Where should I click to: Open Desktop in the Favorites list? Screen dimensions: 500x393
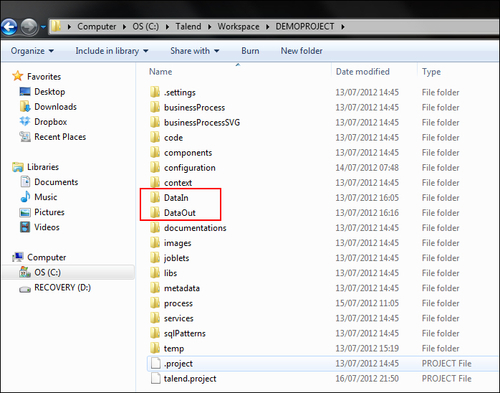(x=50, y=92)
